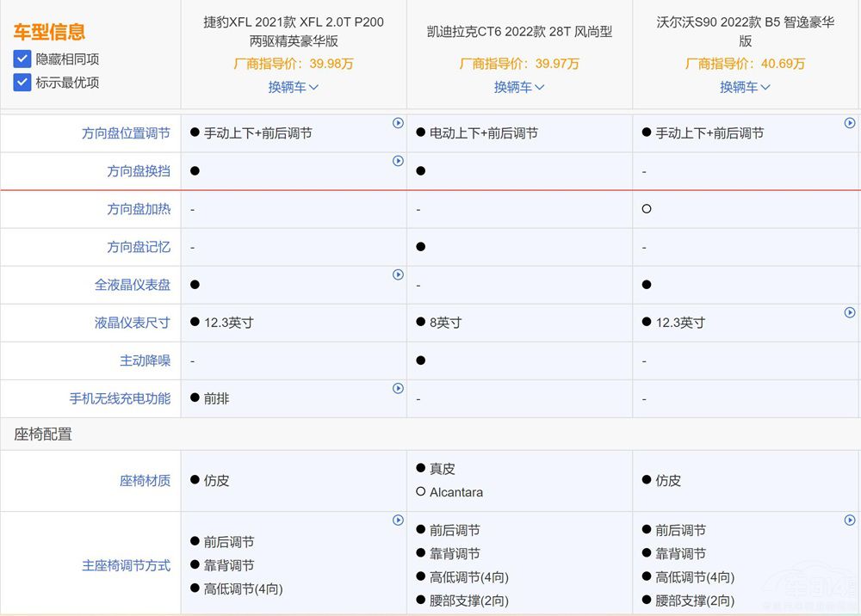The width and height of the screenshot is (861, 616).
Task: Click the 主动降噪 row label
Action: coord(145,360)
